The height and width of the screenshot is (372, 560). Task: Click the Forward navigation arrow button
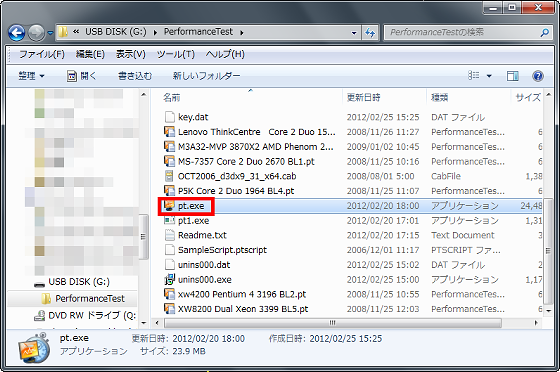tap(36, 33)
